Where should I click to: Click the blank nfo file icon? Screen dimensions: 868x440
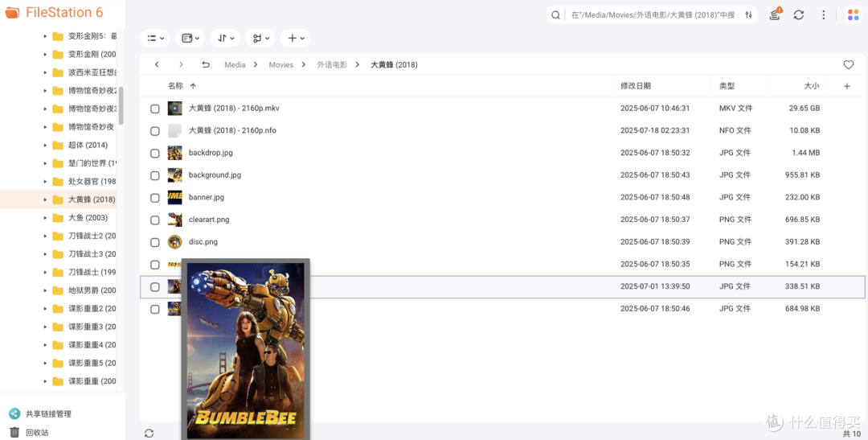175,130
